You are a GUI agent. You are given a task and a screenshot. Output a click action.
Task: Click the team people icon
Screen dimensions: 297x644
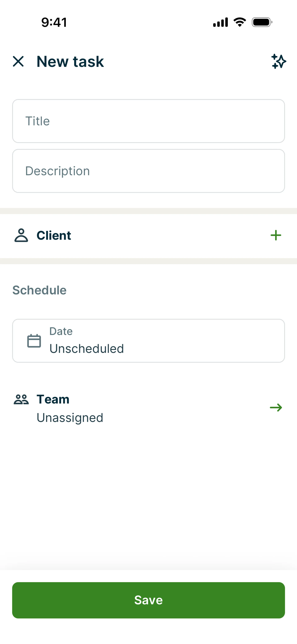21,399
